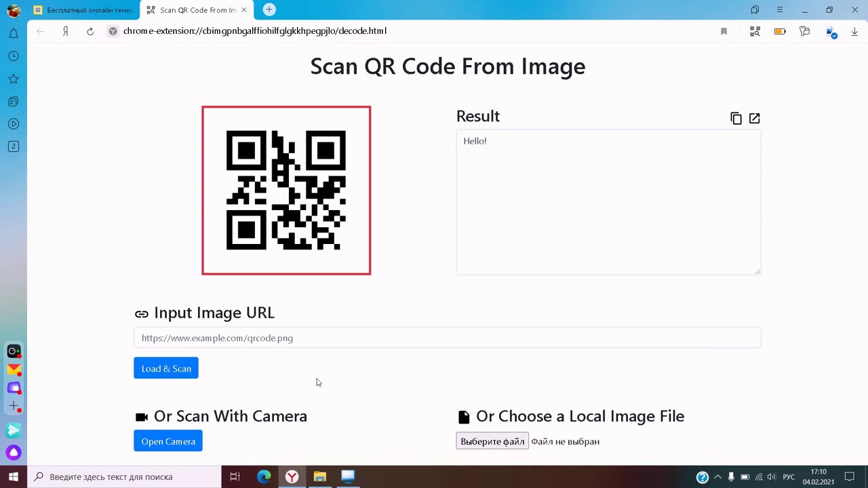Open the scan result in new tab icon
The image size is (868, 488).
(x=754, y=119)
